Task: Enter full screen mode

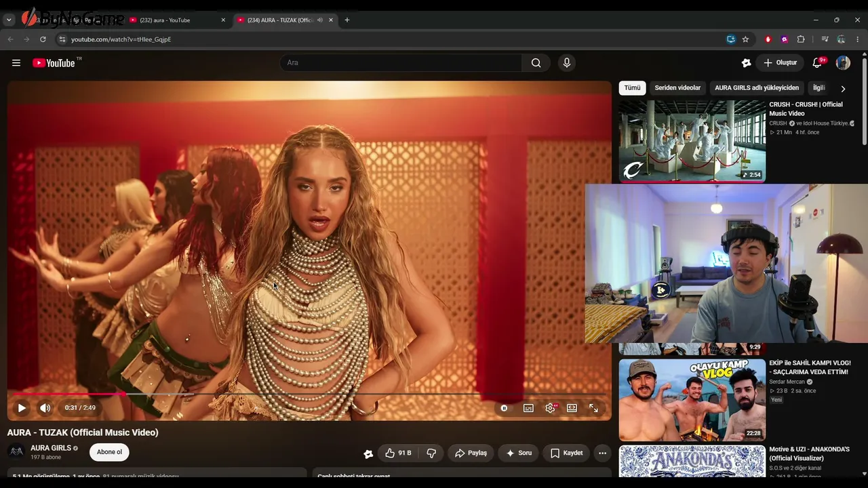Action: 593,408
